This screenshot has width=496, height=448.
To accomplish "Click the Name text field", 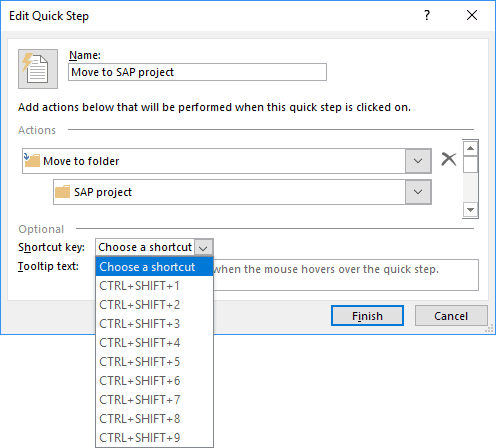I will 197,72.
